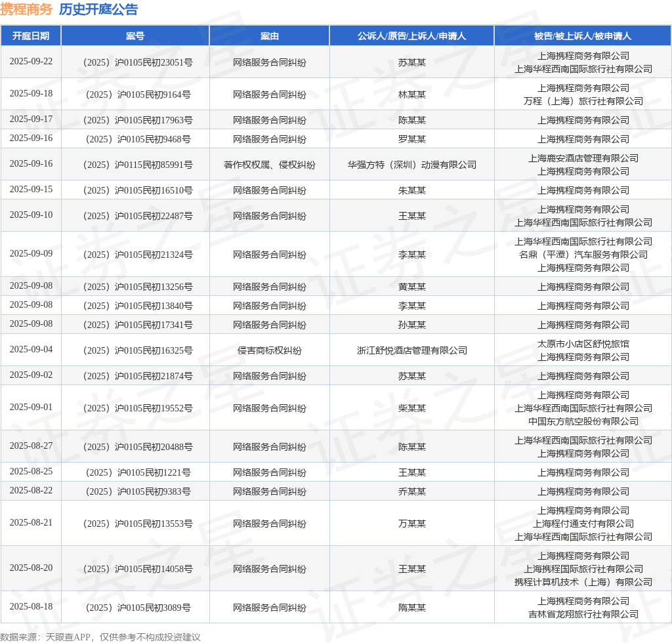The height and width of the screenshot is (643, 672).
Task: Select case number 沪0115民初85991号
Action: click(x=138, y=165)
